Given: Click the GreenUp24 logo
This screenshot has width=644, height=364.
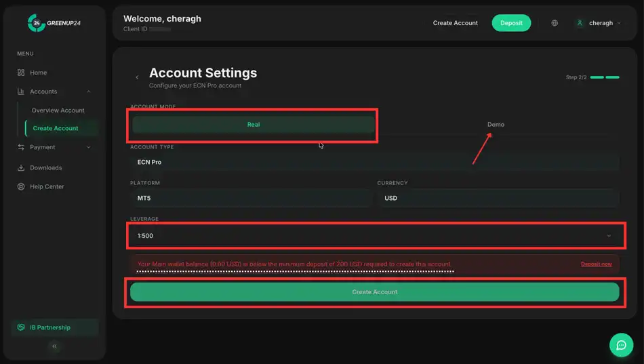Looking at the screenshot, I should (54, 23).
